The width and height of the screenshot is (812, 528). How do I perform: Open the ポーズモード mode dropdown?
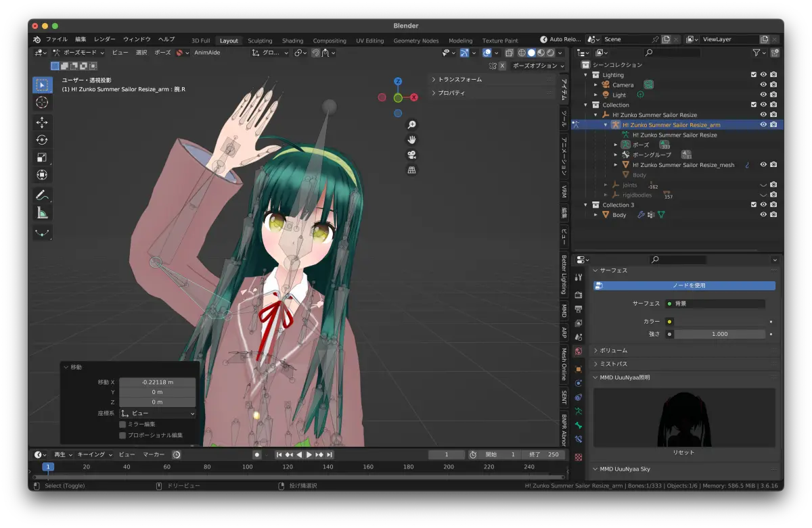pyautogui.click(x=78, y=53)
